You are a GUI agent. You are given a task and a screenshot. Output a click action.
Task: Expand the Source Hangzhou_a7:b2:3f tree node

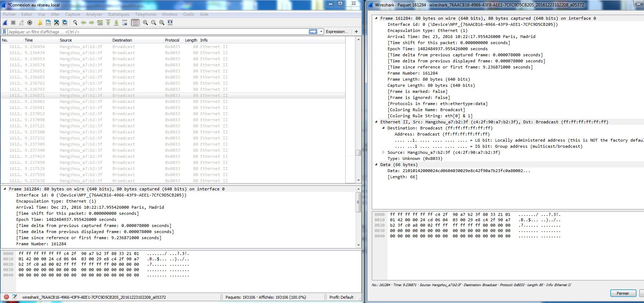(383, 152)
